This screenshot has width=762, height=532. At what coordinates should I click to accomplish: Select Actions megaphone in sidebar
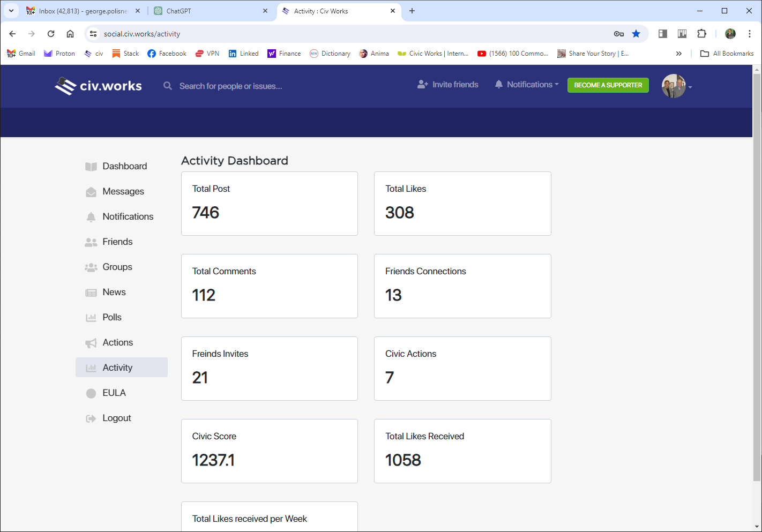(91, 343)
